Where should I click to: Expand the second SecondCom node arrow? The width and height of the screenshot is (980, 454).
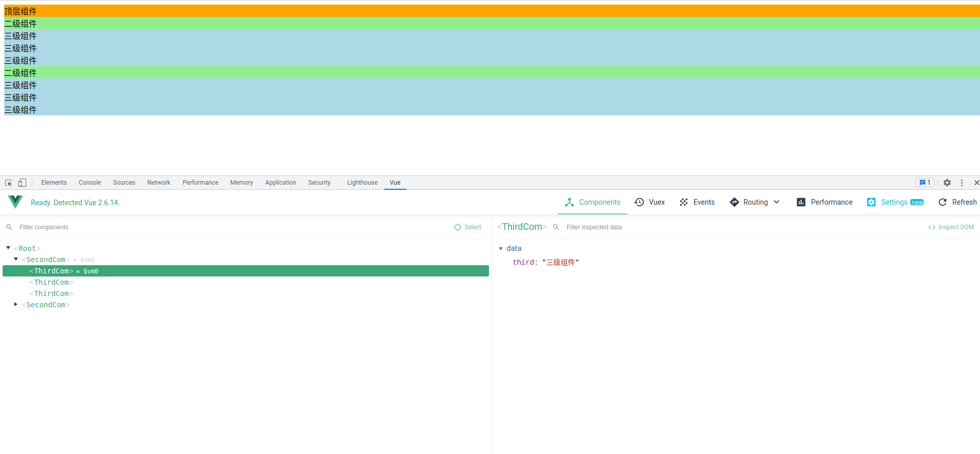tap(16, 304)
